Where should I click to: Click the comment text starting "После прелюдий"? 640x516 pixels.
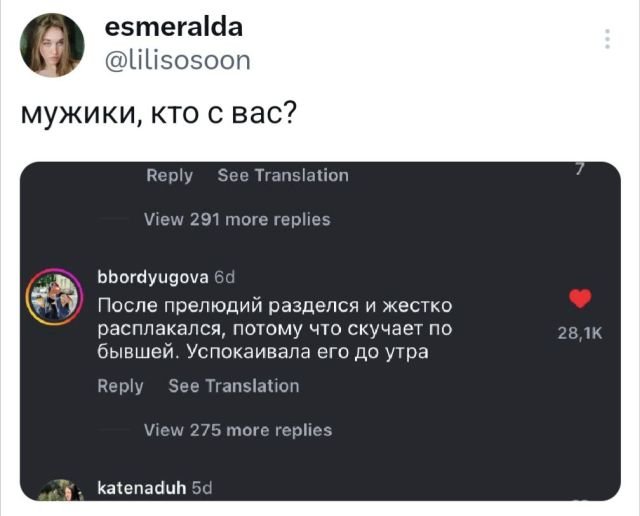tap(274, 327)
